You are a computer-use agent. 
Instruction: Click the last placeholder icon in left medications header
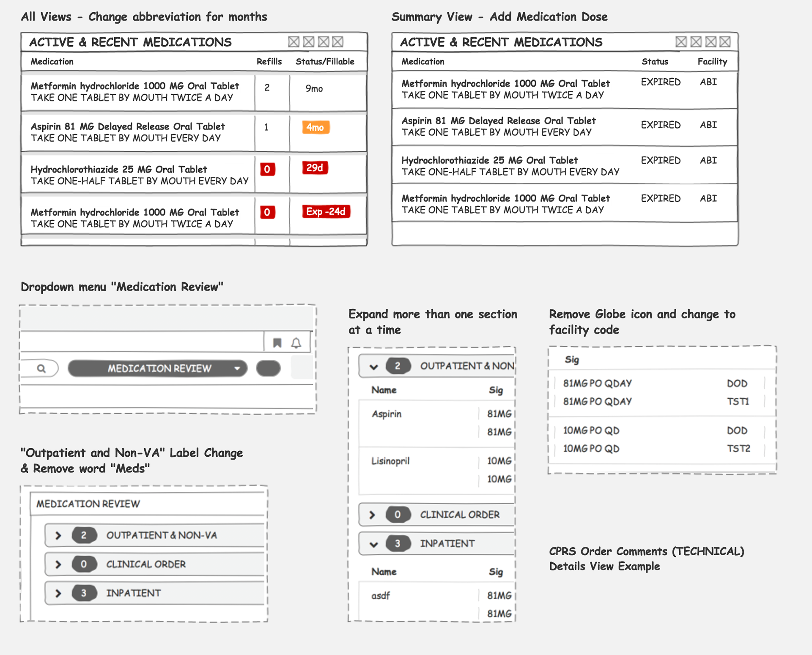pyautogui.click(x=337, y=42)
